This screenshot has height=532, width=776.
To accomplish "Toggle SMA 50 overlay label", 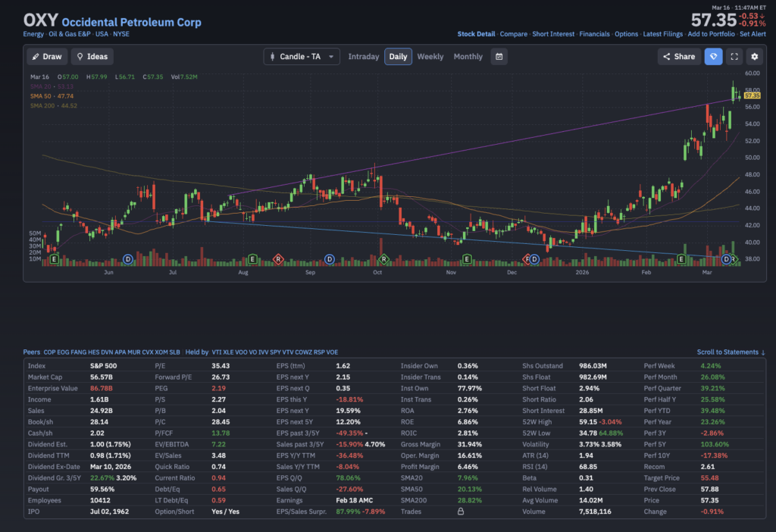I will [x=52, y=96].
